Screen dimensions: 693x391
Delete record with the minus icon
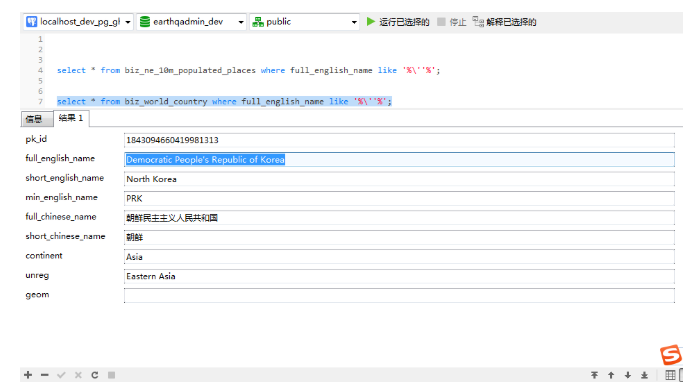click(x=45, y=375)
